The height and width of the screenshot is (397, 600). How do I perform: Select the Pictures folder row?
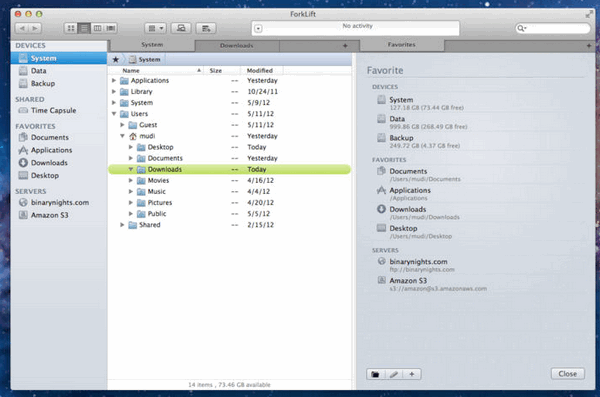(229, 203)
